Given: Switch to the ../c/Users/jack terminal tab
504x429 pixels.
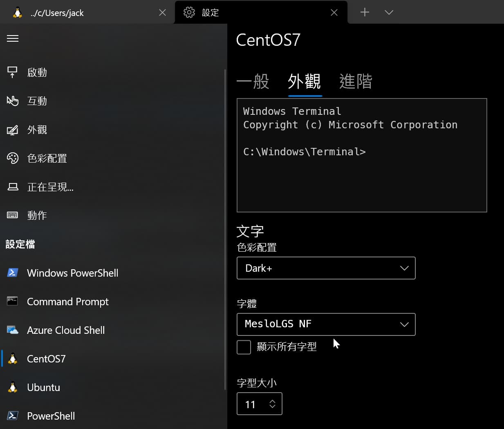Looking at the screenshot, I should tap(87, 13).
